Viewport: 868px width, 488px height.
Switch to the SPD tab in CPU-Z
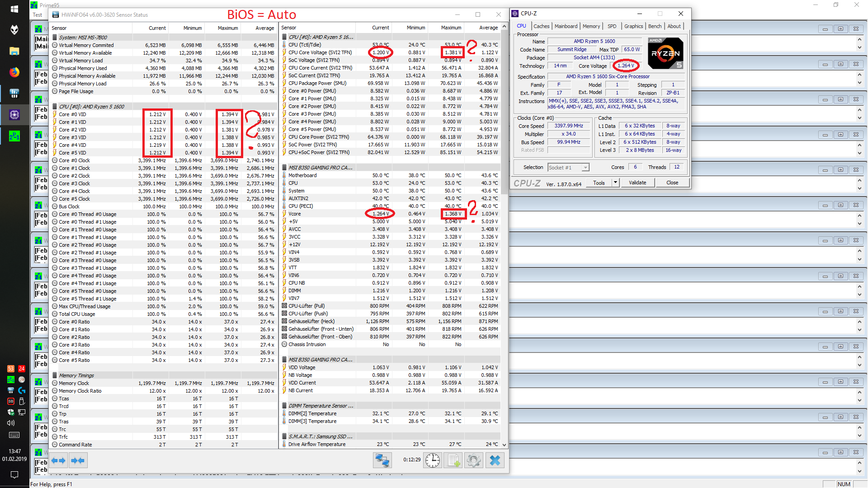612,26
